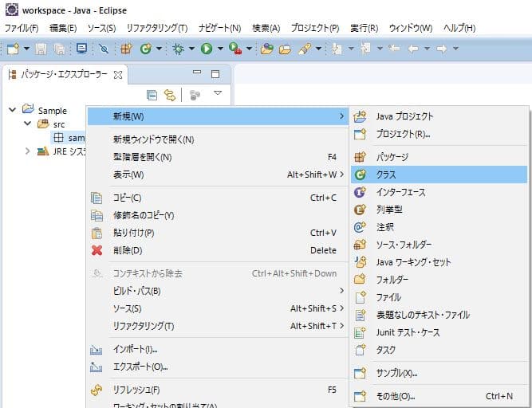The height and width of the screenshot is (408, 532).
Task: Select Java プロジェクト in the New submenu
Action: click(404, 116)
